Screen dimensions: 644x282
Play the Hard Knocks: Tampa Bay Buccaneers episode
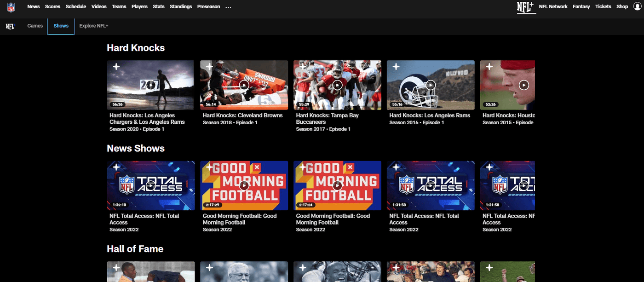[x=337, y=85]
